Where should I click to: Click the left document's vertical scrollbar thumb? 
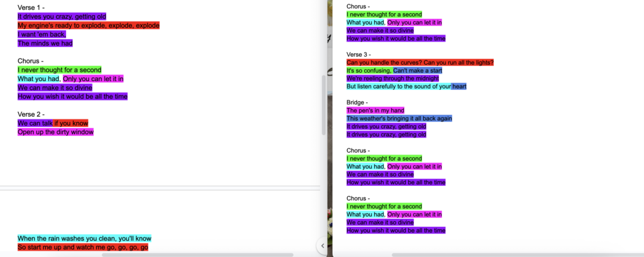[324, 105]
